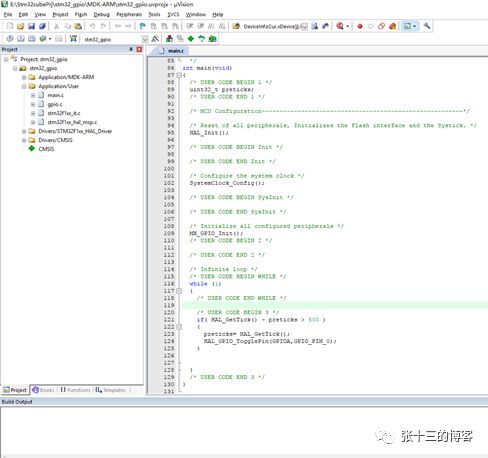
Task: Collapse the main function code fold at line 87
Action: click(x=179, y=75)
